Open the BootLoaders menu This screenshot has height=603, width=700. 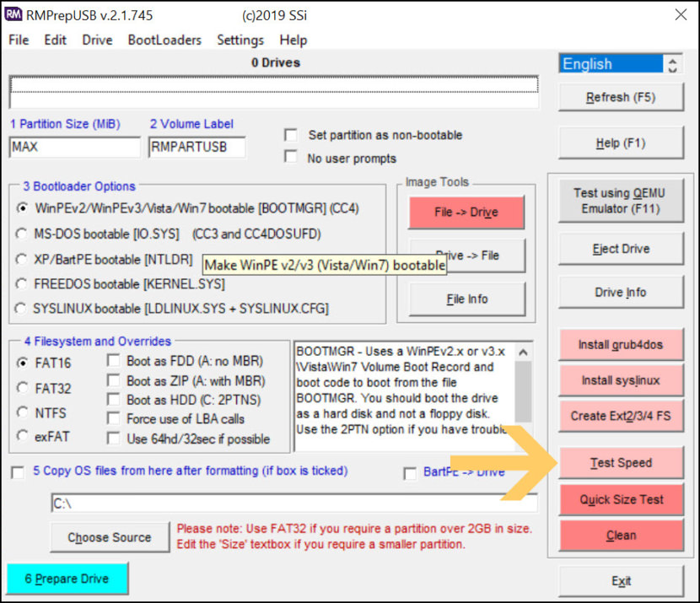(x=165, y=40)
